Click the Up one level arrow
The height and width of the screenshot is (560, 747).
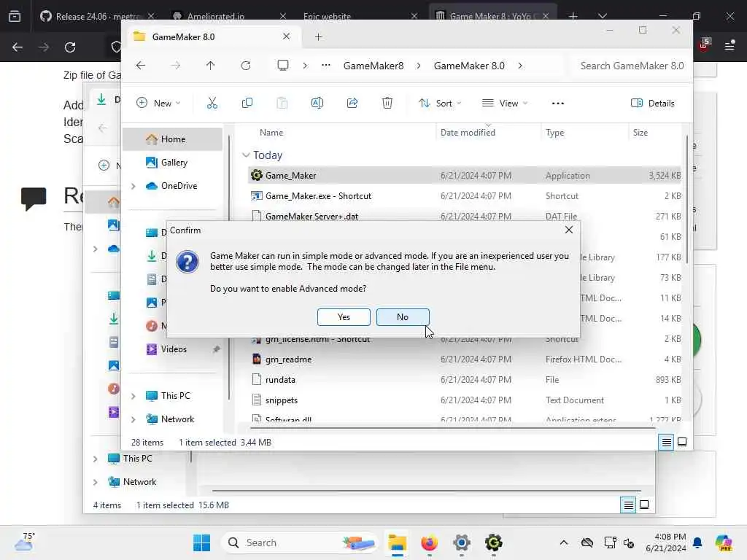pos(211,66)
